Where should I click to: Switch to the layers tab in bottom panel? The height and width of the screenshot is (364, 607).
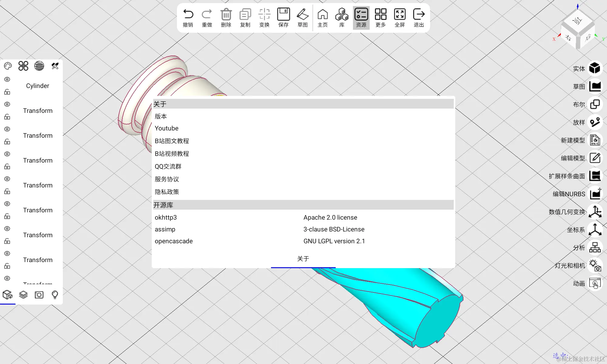23,295
